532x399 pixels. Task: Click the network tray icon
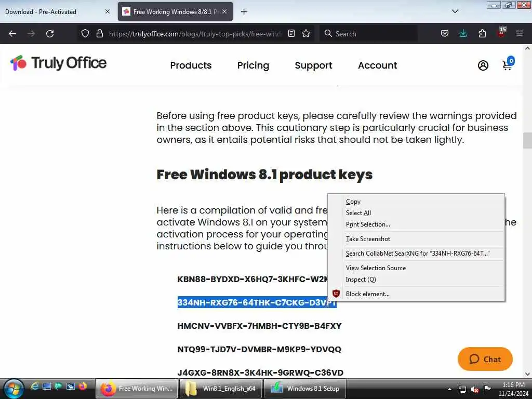(462, 389)
